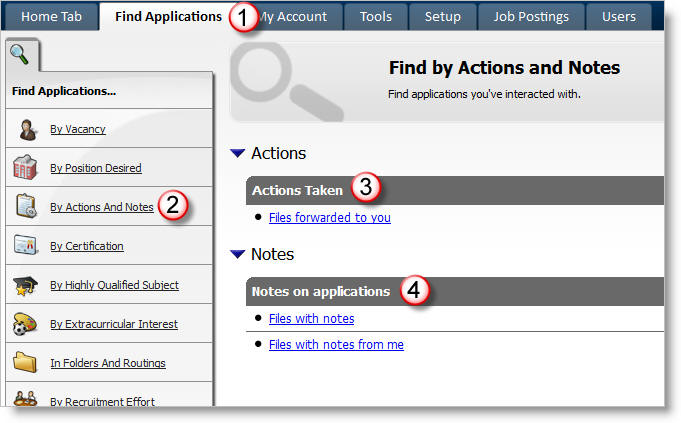Open the In Folders And Routings link
The height and width of the screenshot is (423, 681).
coord(108,363)
